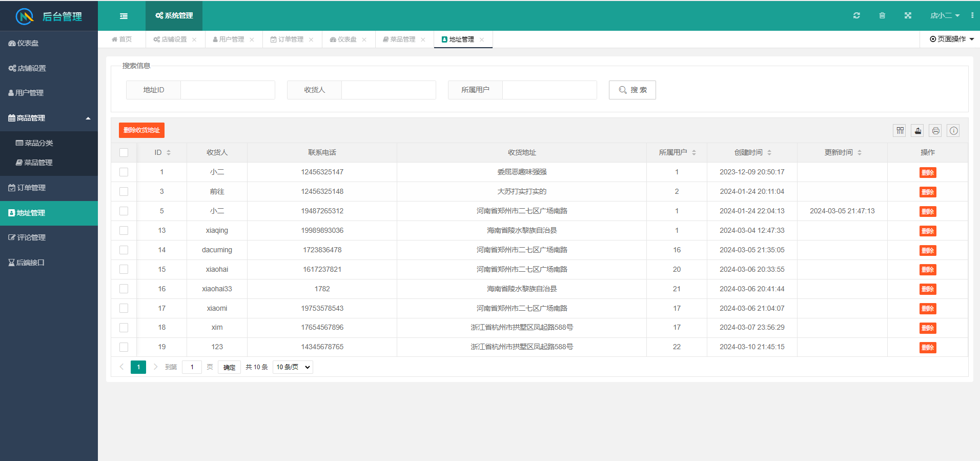Open 后端接口 in the sidebar
This screenshot has height=461, width=980.
49,263
